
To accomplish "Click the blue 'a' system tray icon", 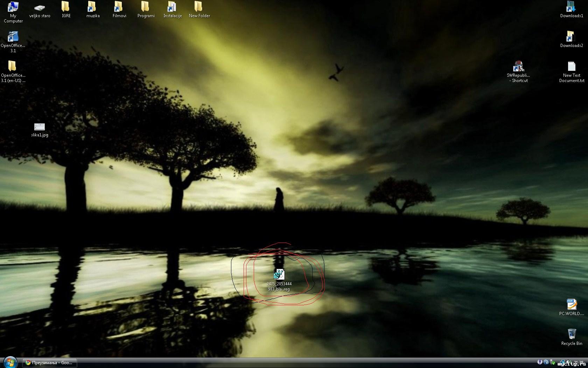I will 546,362.
